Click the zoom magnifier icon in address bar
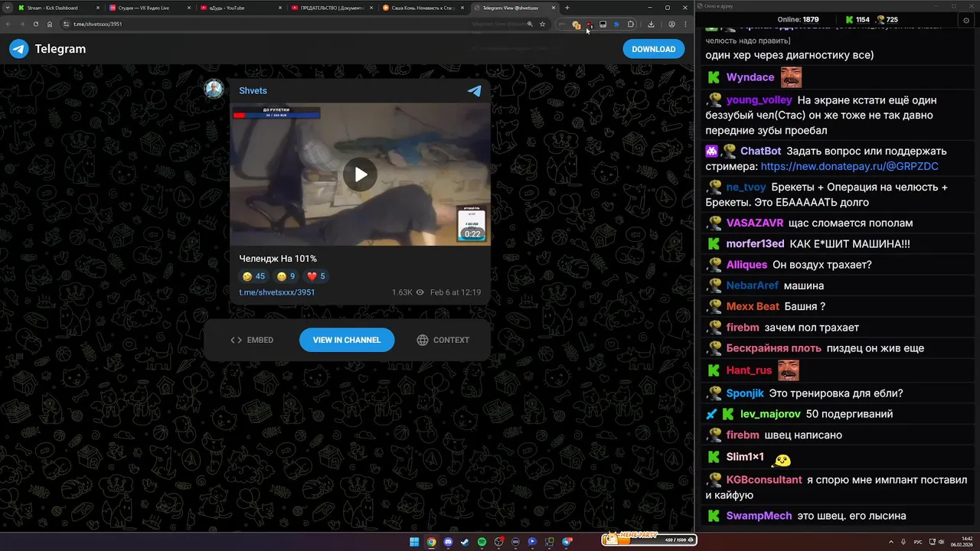 (530, 24)
